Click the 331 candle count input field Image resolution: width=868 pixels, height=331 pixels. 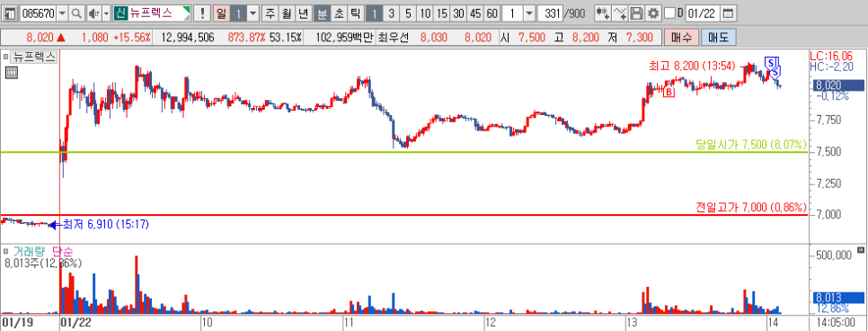coord(549,13)
